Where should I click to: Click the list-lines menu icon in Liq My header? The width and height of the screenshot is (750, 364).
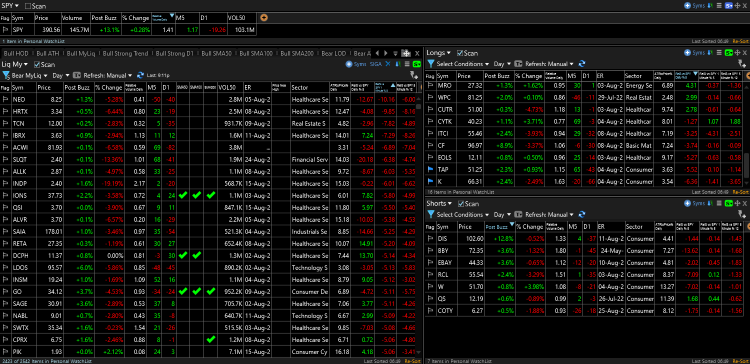point(407,64)
